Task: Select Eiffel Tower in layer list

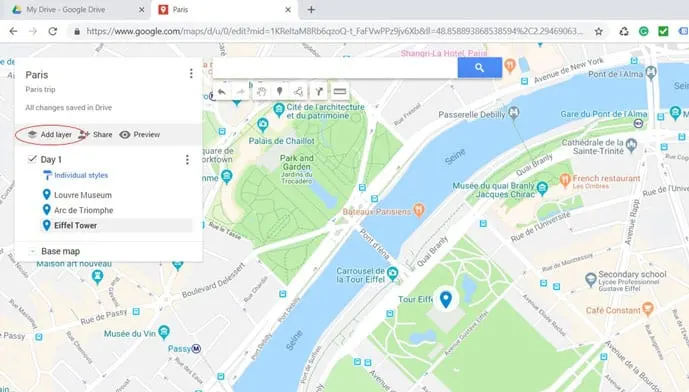Action: pos(75,225)
